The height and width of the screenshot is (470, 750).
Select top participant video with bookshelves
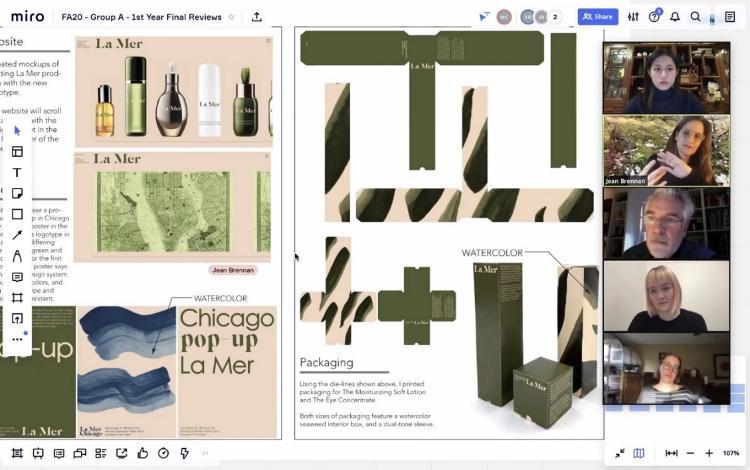667,78
